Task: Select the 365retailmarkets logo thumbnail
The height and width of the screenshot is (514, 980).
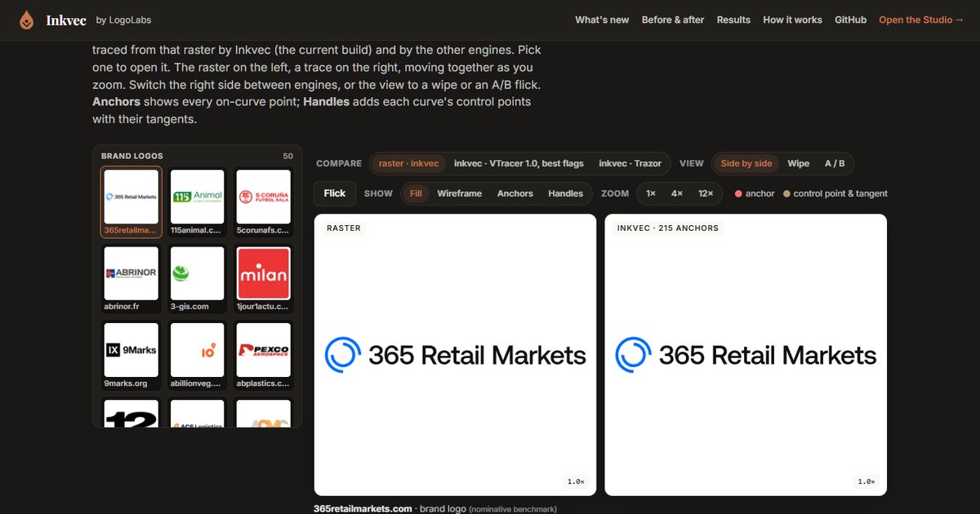Action: point(131,202)
